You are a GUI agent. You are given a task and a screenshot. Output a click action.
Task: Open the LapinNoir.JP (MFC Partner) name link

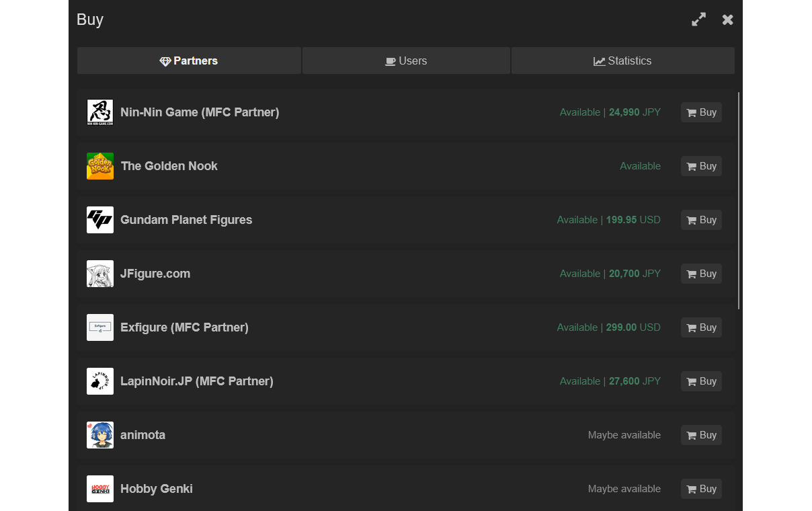tap(197, 381)
